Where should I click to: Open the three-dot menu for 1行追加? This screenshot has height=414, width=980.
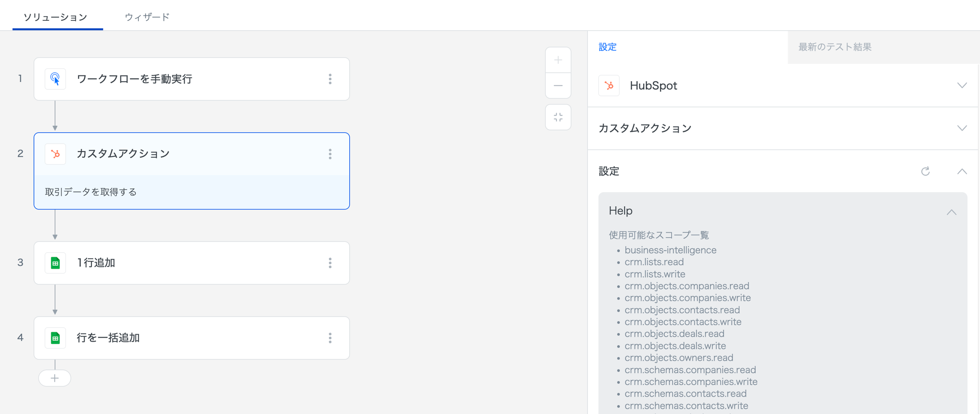[x=330, y=263]
